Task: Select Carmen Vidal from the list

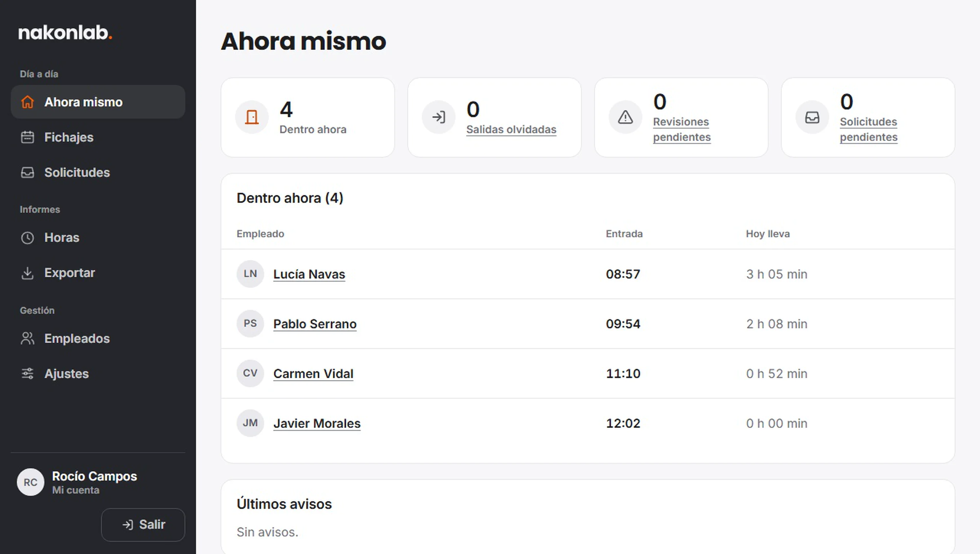Action: (x=313, y=373)
